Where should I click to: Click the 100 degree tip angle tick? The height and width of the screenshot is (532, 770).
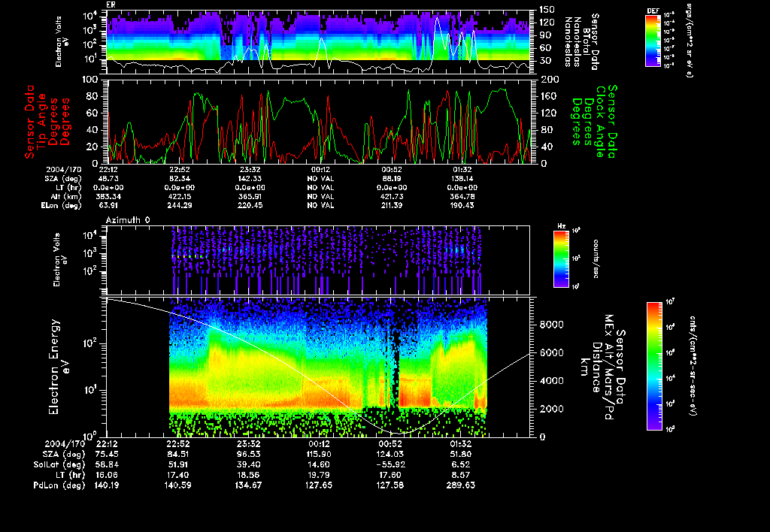click(x=91, y=79)
